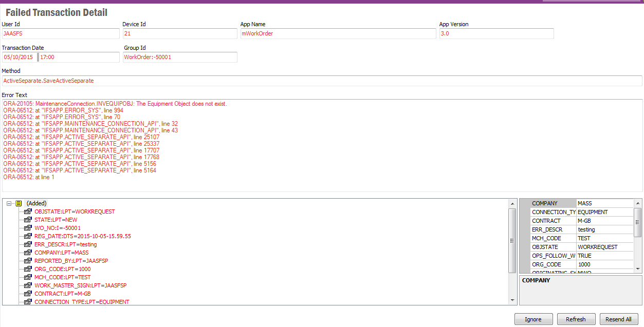Select REPORTED_BY:LPT=JAASFSP tree item
Image resolution: width=644 pixels, height=327 pixels.
71,261
